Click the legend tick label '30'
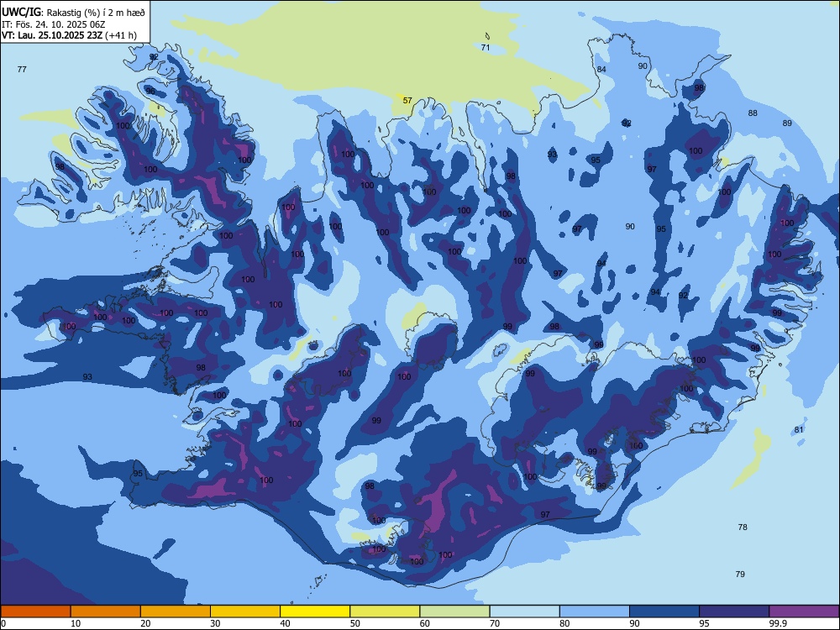840x630 pixels. [x=215, y=623]
